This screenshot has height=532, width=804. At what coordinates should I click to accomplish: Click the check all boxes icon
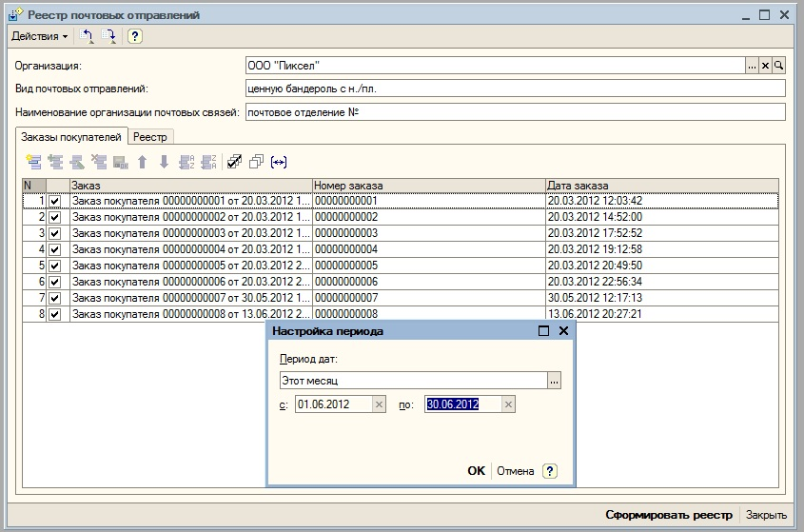coord(234,162)
